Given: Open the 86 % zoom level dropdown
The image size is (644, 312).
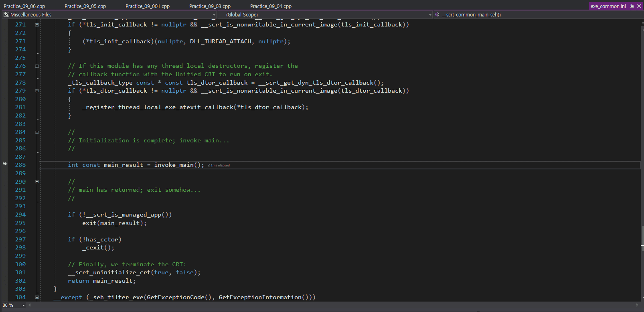Looking at the screenshot, I should click(23, 305).
